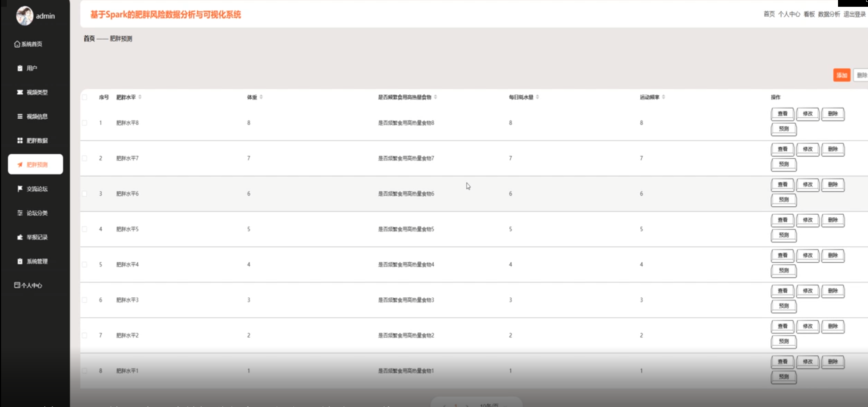Click the admin avatar picture

point(25,16)
